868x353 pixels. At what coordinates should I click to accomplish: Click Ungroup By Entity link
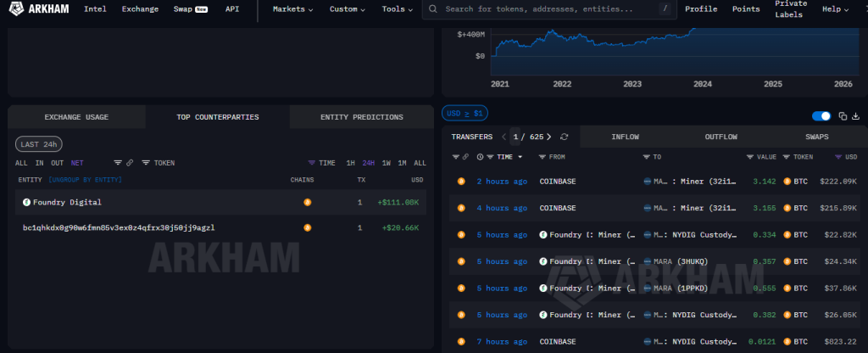[x=85, y=180]
